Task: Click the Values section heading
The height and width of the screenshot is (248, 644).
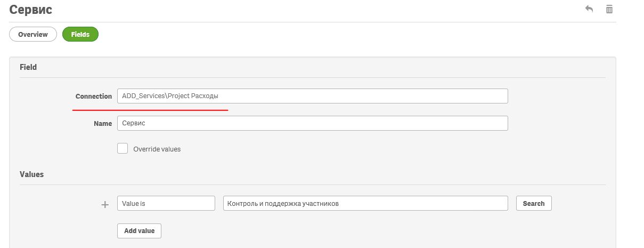Action: pos(31,174)
